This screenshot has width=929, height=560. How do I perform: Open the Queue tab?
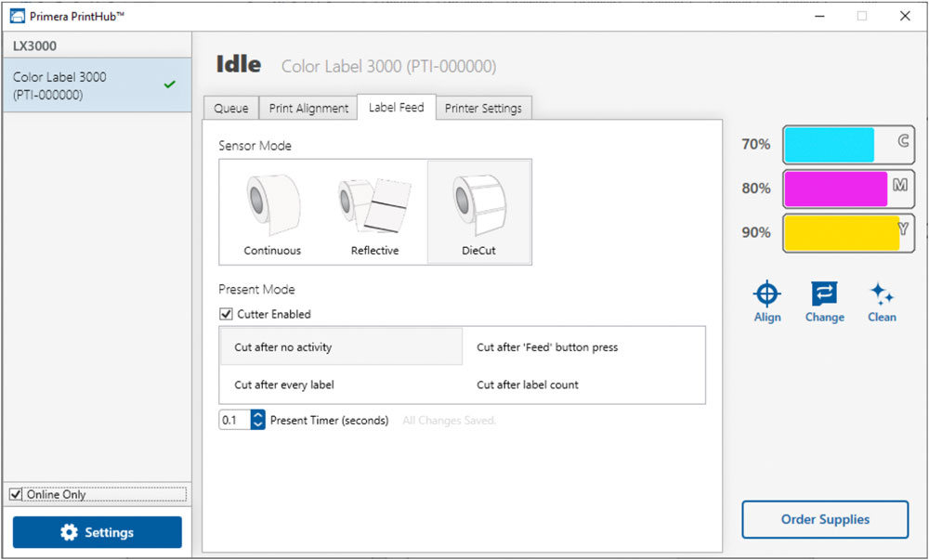coord(231,109)
